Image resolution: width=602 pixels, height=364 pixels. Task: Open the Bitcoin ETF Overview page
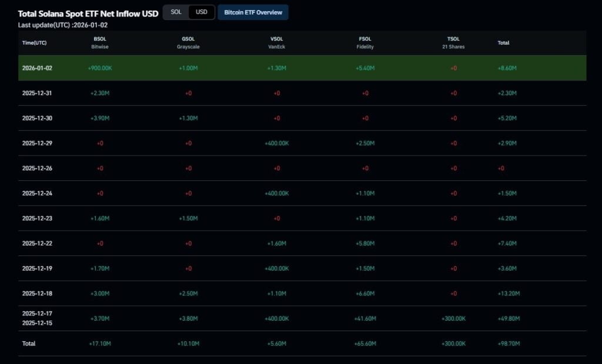pyautogui.click(x=253, y=12)
